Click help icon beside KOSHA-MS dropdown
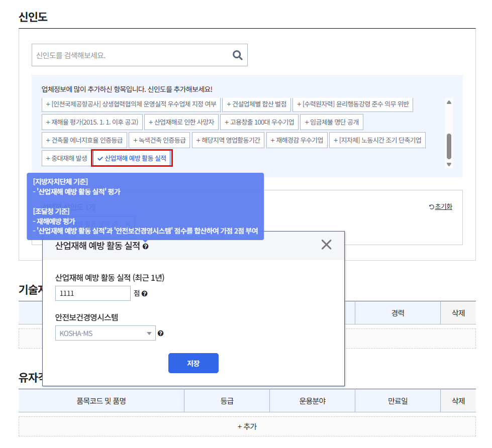This screenshot has width=492, height=448. pos(161,333)
